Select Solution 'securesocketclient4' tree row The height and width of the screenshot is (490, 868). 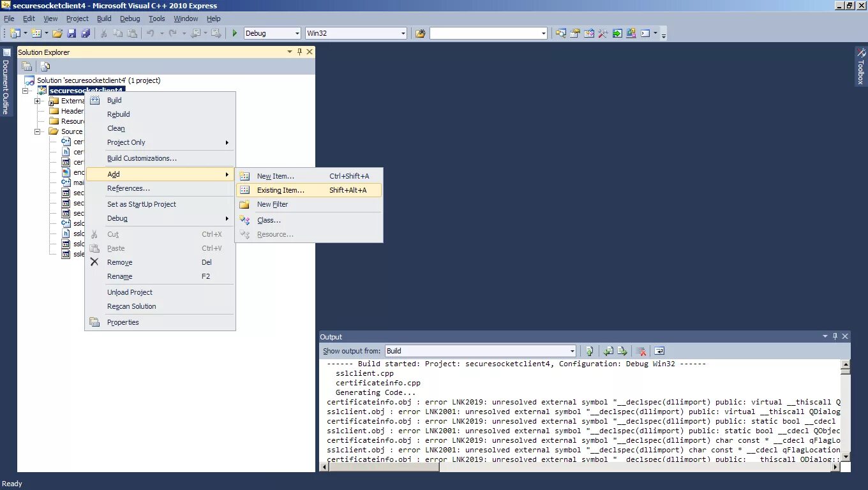click(92, 80)
